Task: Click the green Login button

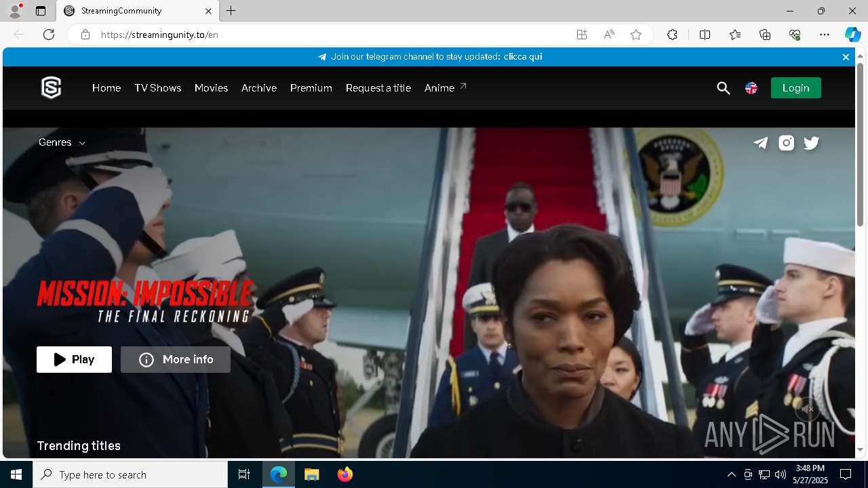Action: [x=796, y=88]
